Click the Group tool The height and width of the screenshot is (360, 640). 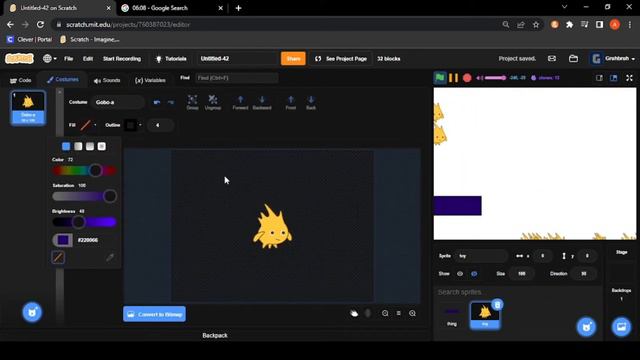click(x=192, y=102)
